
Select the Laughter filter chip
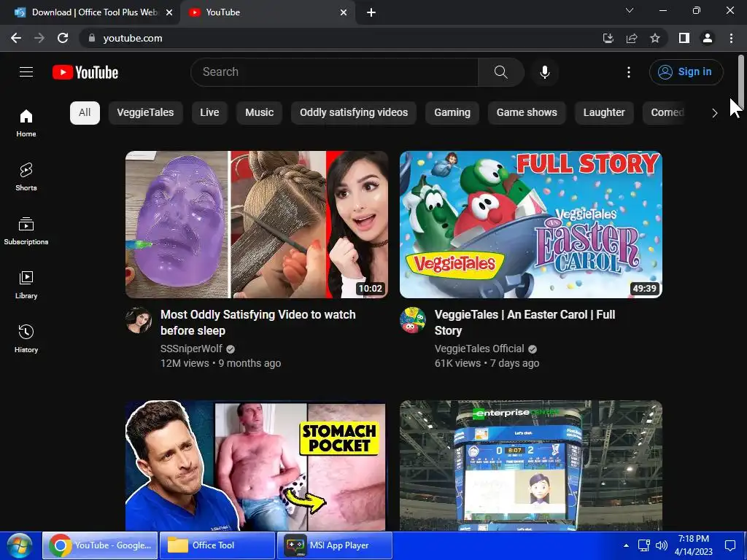(604, 113)
